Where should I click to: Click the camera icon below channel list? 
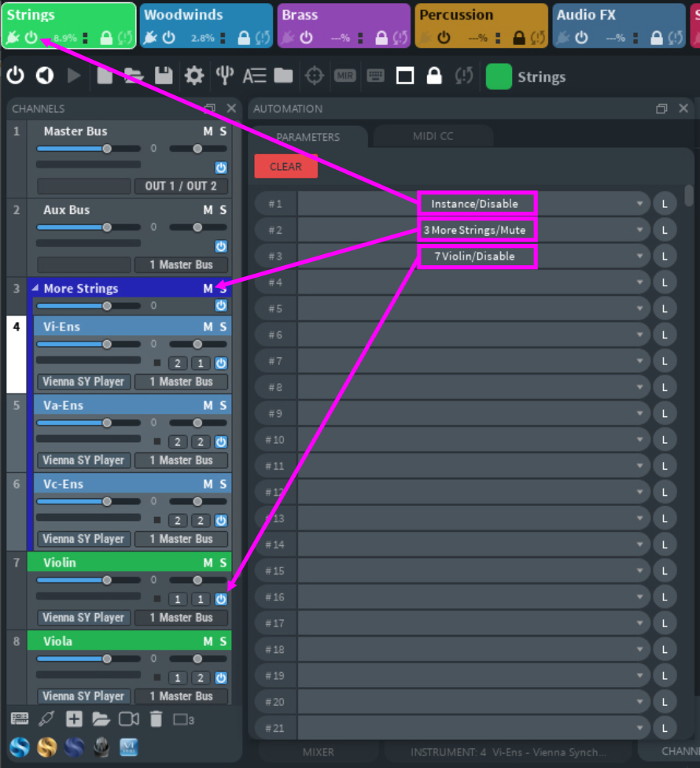(x=129, y=718)
